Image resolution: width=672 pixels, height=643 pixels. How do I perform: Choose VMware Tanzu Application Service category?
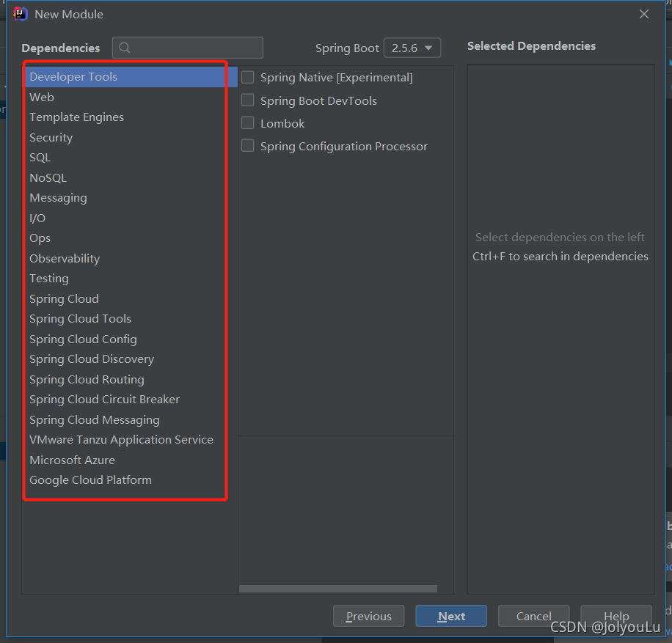point(130,439)
